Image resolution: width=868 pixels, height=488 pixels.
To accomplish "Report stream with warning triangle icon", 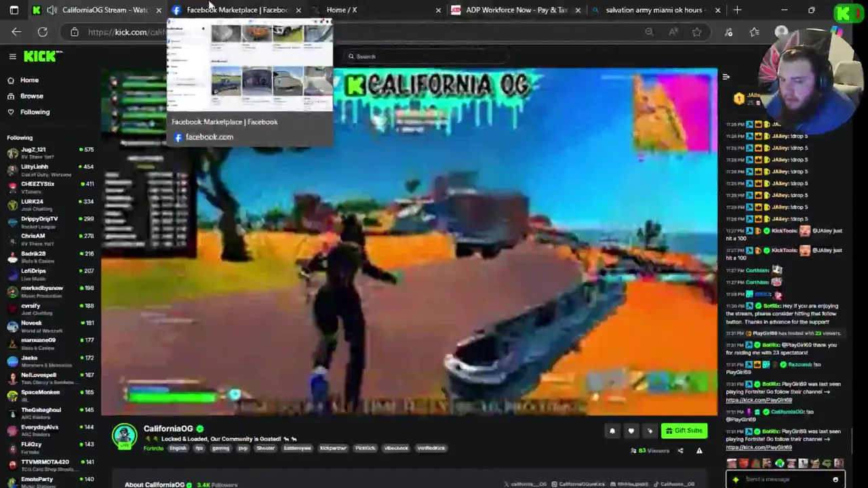I will pos(699,451).
